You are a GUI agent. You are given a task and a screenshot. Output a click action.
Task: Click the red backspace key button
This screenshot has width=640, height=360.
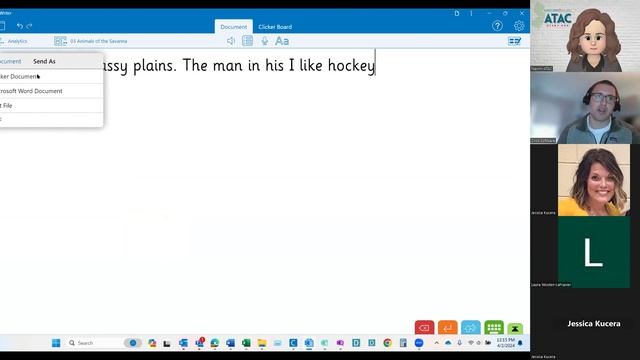pyautogui.click(x=424, y=328)
